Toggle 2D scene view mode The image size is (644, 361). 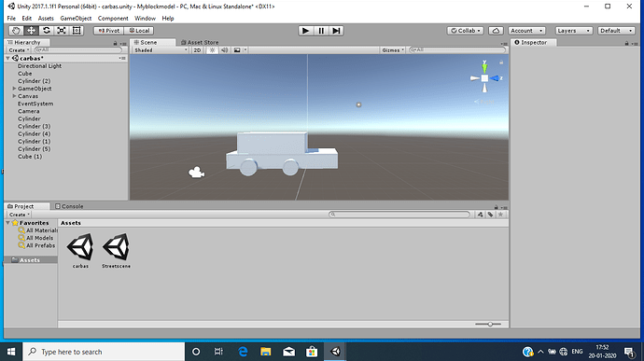197,50
